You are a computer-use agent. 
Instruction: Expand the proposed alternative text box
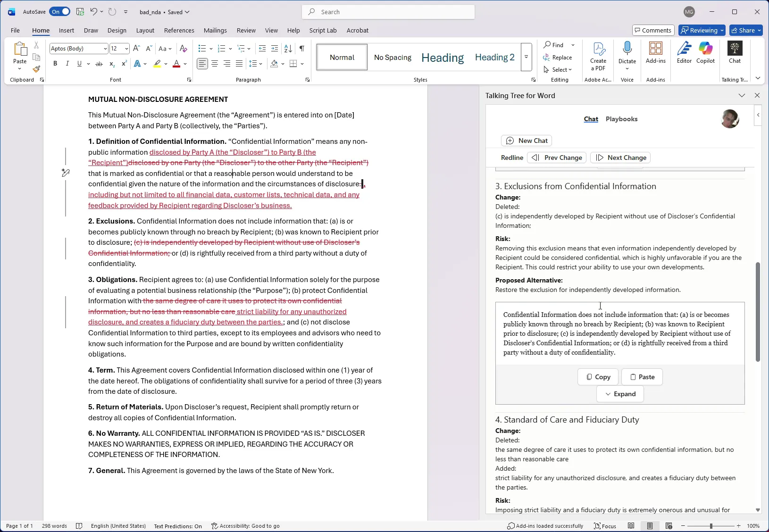620,394
